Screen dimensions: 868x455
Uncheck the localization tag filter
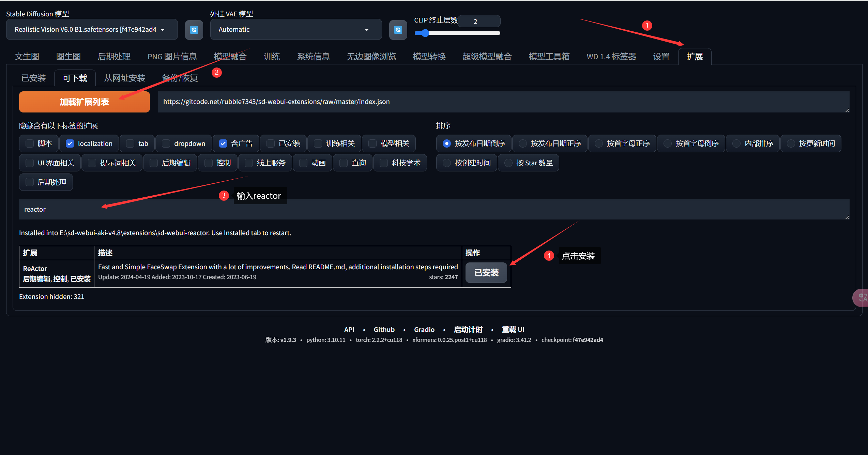(x=70, y=143)
